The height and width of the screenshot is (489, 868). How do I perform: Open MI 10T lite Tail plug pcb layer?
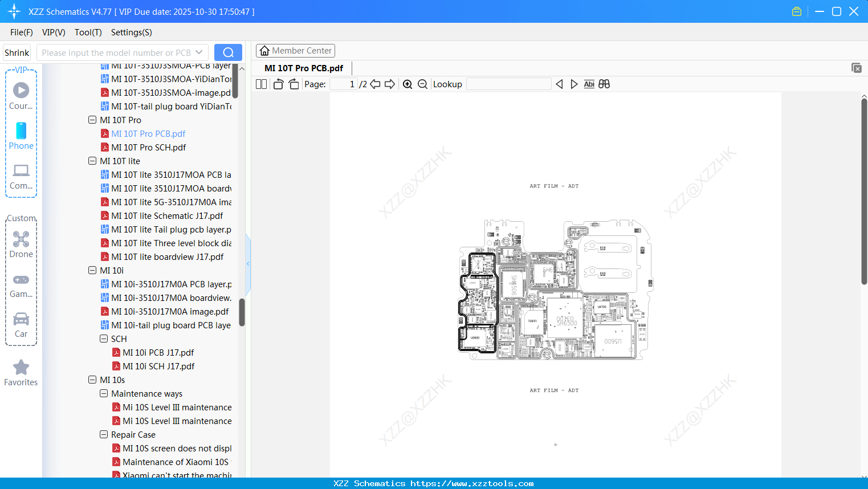pyautogui.click(x=171, y=229)
